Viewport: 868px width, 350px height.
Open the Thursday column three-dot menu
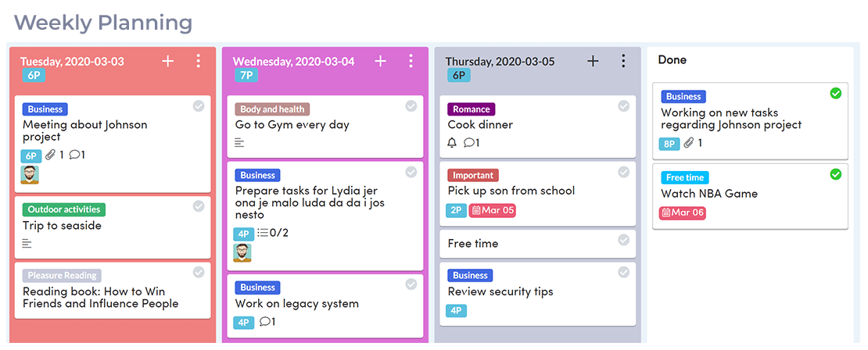pos(623,61)
